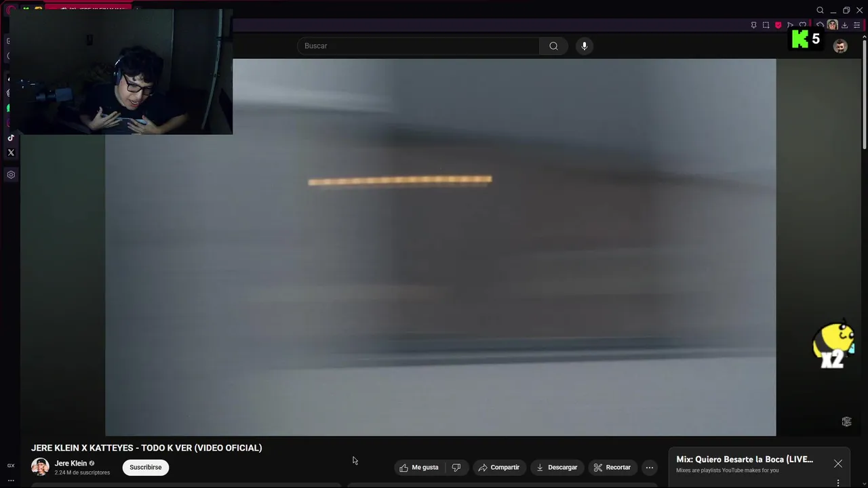Click the Me gusta like button
The height and width of the screenshot is (488, 868).
pyautogui.click(x=419, y=468)
